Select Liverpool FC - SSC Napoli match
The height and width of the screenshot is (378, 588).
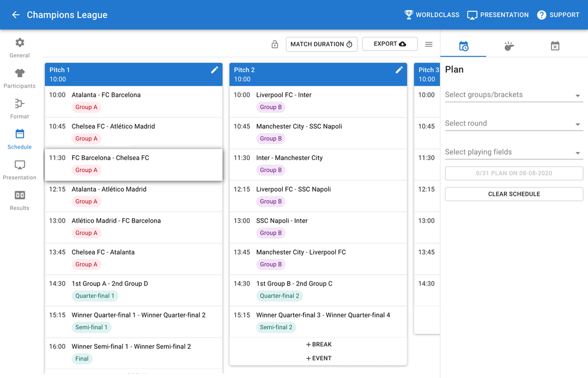pyautogui.click(x=318, y=196)
